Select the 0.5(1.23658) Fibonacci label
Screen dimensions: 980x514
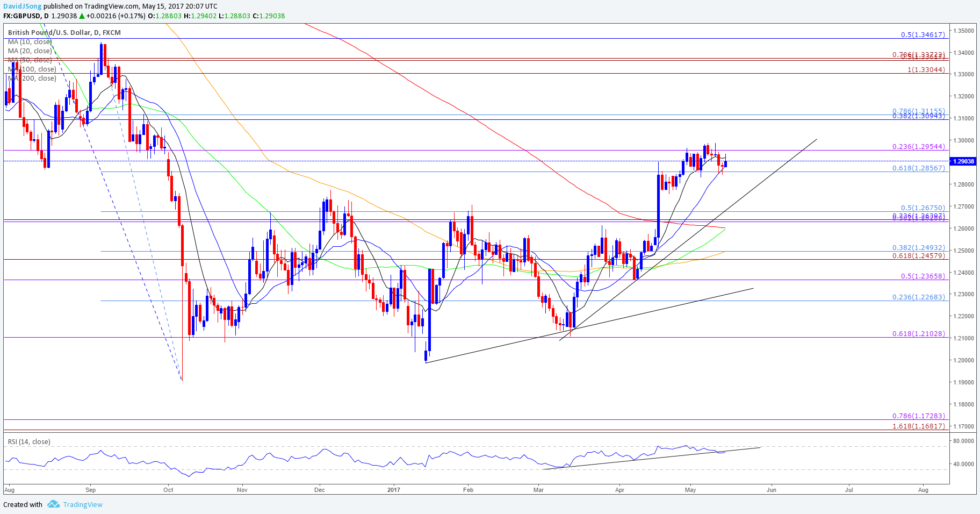[923, 276]
